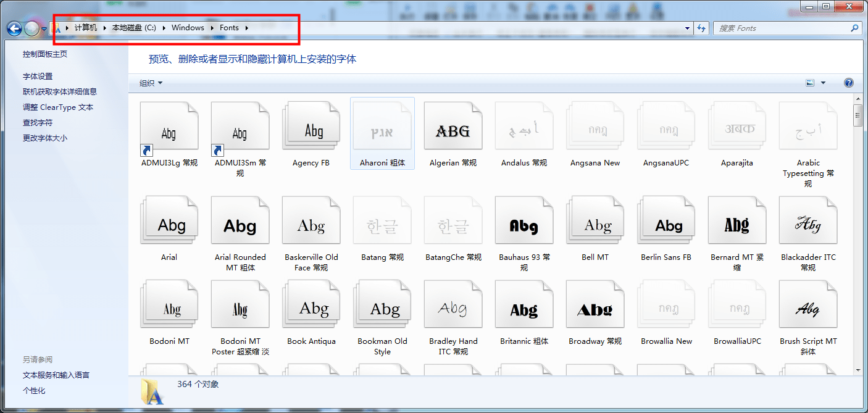
Task: Go back with the navigation arrow
Action: 15,28
